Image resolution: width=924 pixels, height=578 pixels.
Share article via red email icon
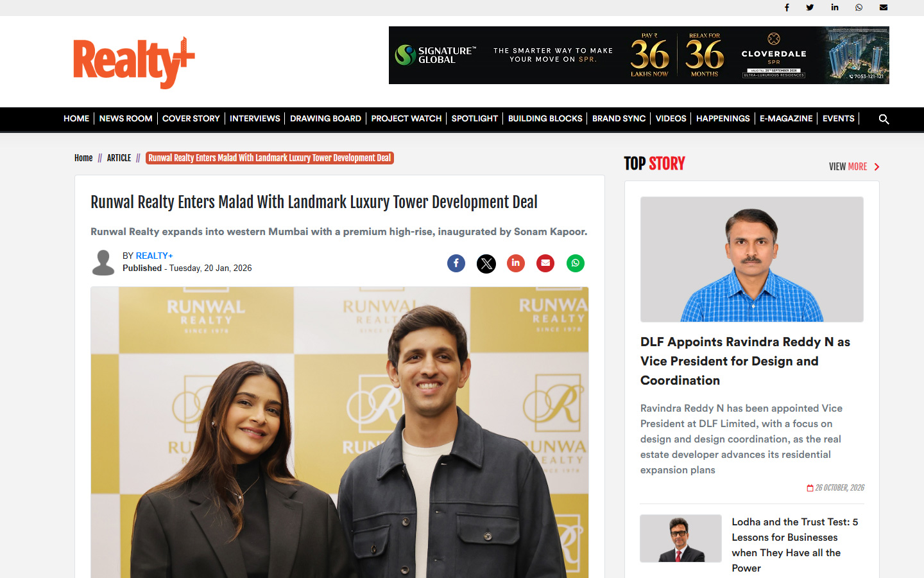tap(545, 263)
